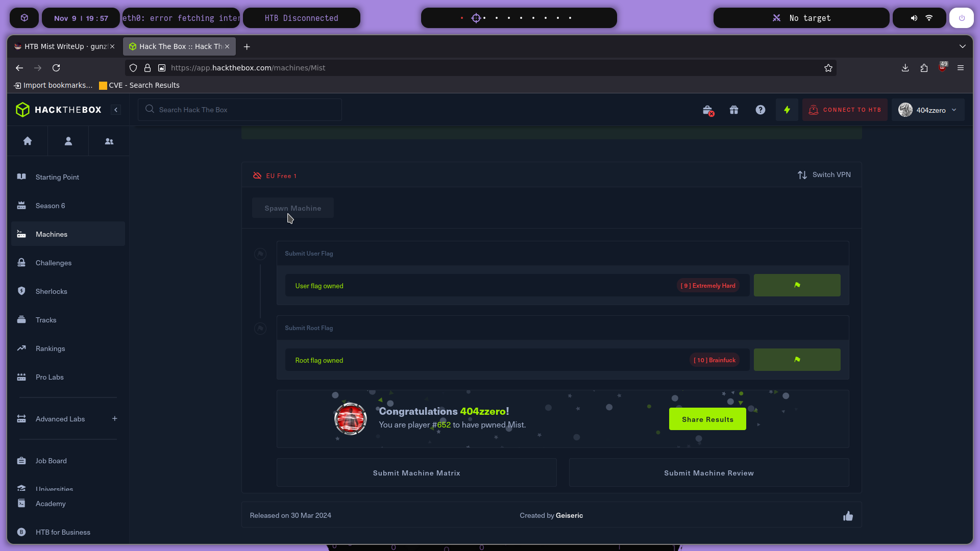Click Switch VPN

[824, 174]
